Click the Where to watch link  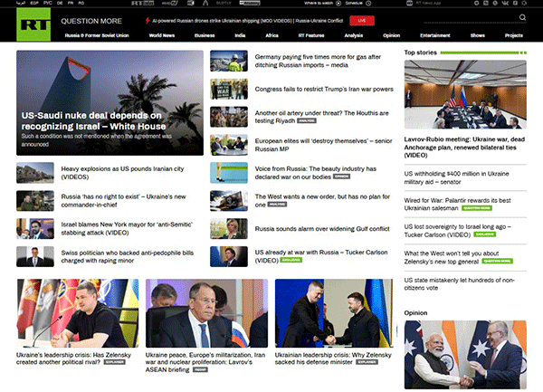[319, 3]
